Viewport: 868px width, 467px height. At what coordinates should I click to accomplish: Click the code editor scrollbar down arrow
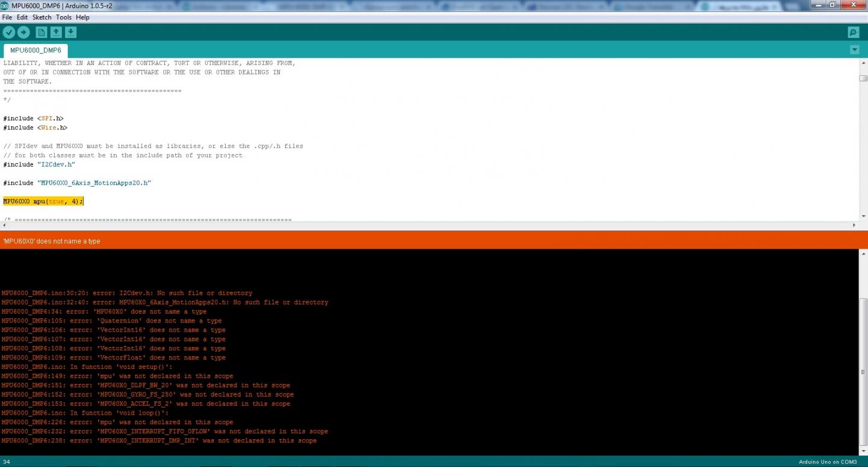[x=863, y=215]
